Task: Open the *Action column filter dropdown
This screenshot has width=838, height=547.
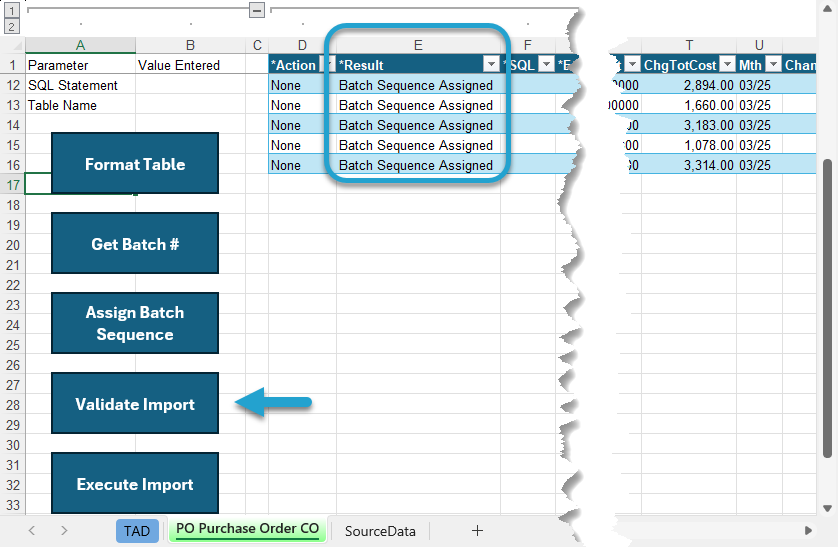Action: coord(327,65)
